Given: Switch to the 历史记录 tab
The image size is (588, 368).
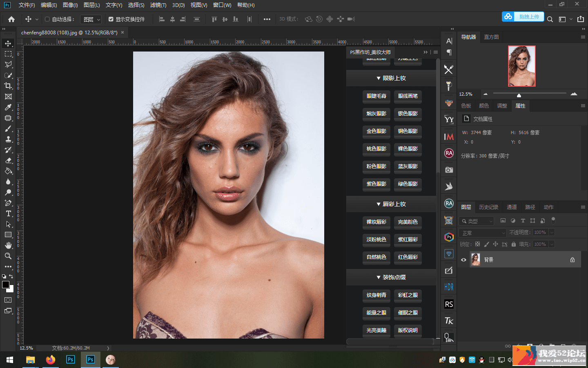Looking at the screenshot, I should (489, 207).
